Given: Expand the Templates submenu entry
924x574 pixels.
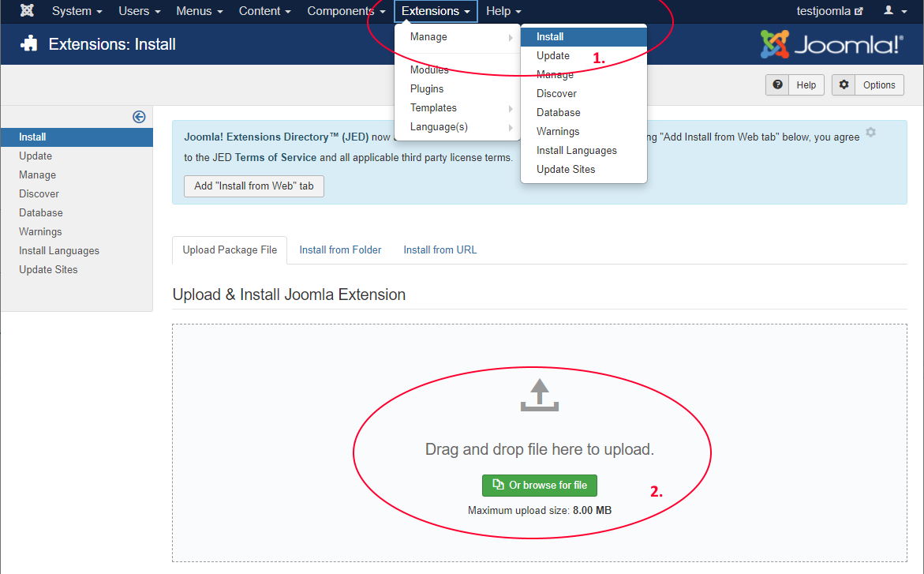Looking at the screenshot, I should 434,108.
